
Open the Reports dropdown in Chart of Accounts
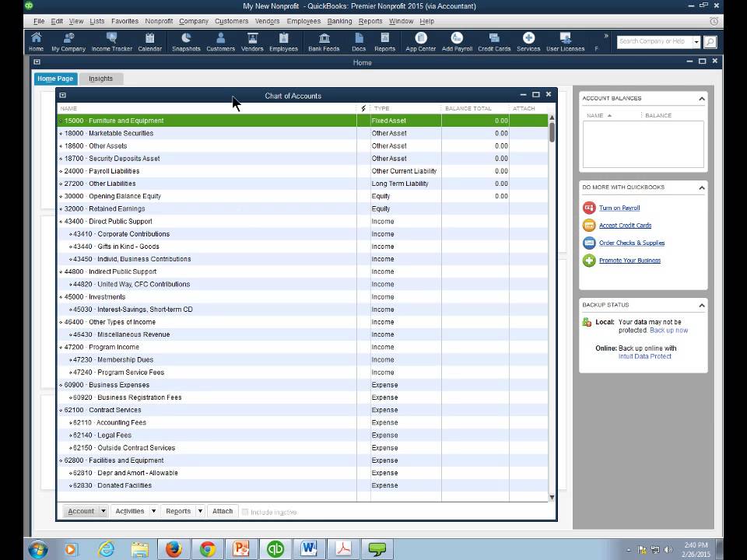183,511
